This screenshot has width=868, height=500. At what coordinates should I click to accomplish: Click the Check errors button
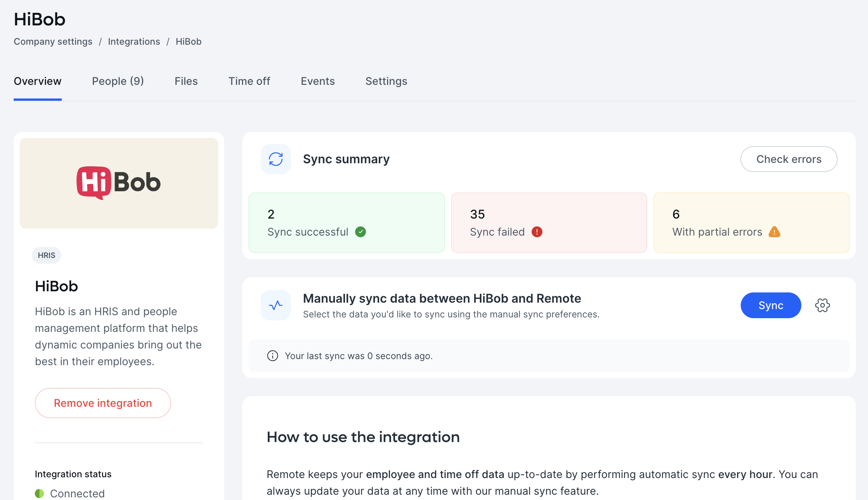point(789,159)
